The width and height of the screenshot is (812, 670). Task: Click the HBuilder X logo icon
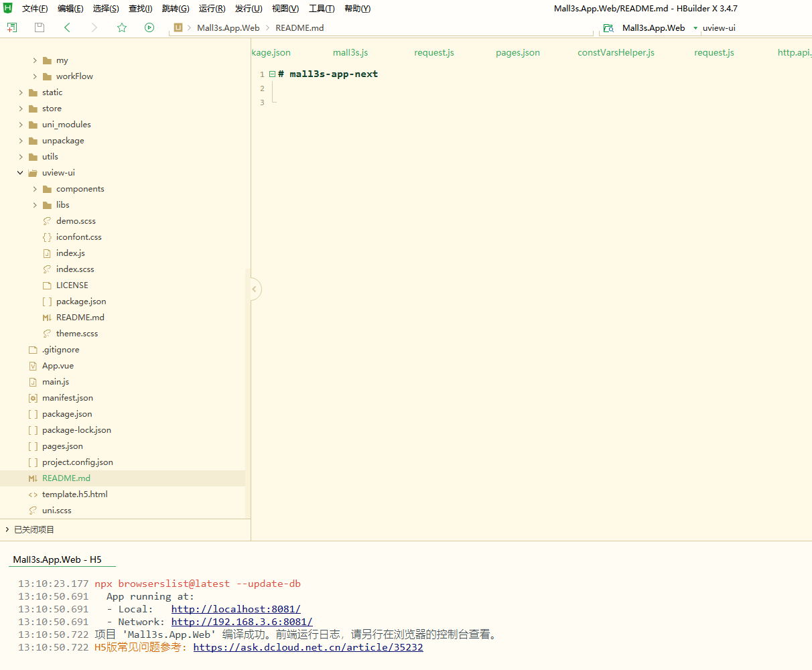pyautogui.click(x=8, y=8)
